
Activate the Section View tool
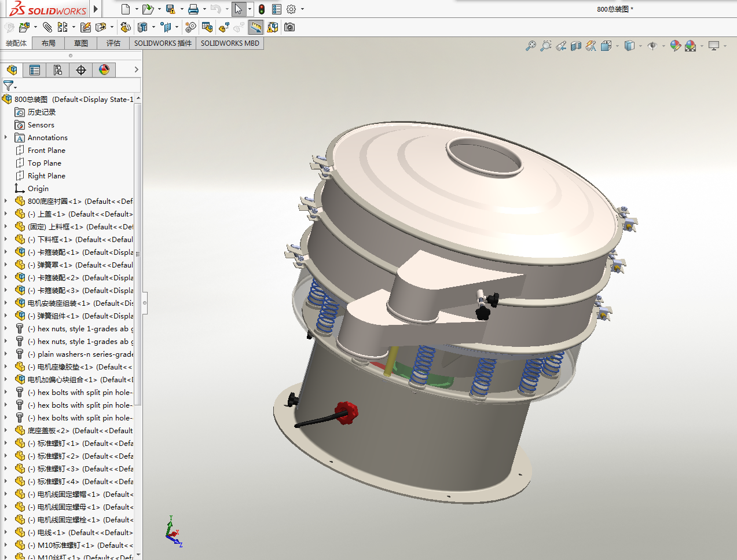(x=575, y=46)
